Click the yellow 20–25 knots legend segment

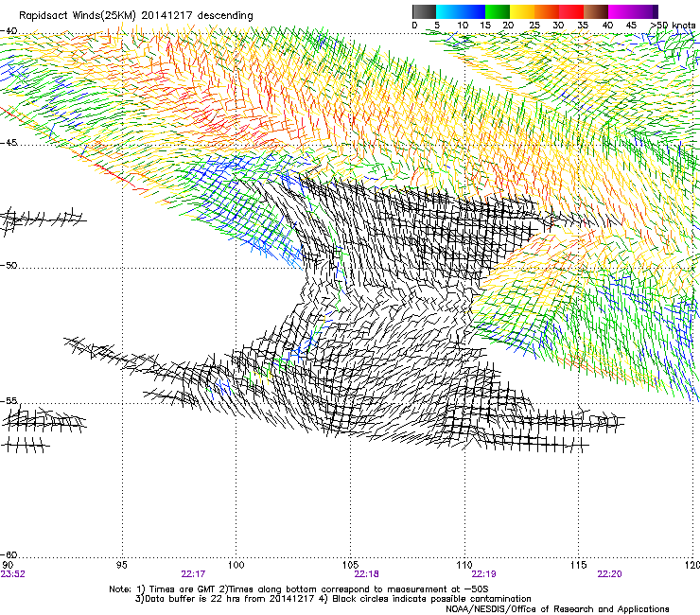[x=522, y=11]
